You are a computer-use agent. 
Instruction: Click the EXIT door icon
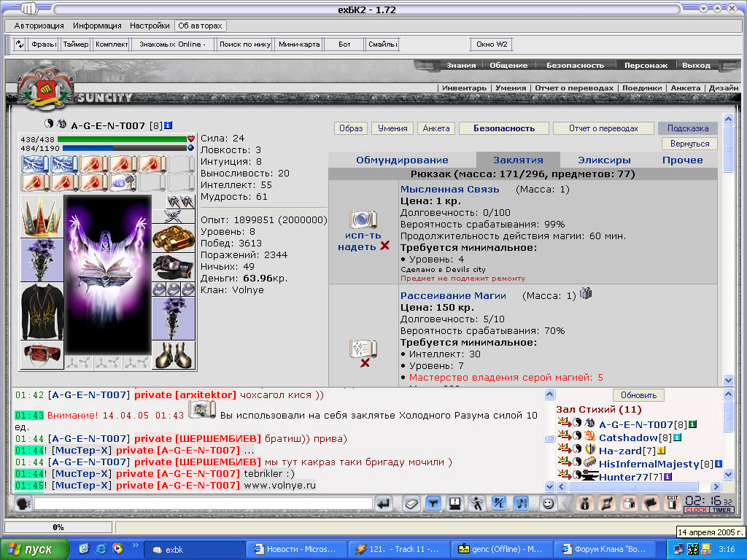pyautogui.click(x=672, y=503)
